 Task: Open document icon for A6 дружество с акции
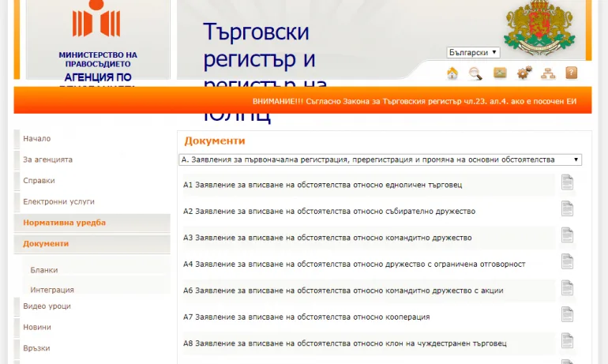tap(567, 287)
